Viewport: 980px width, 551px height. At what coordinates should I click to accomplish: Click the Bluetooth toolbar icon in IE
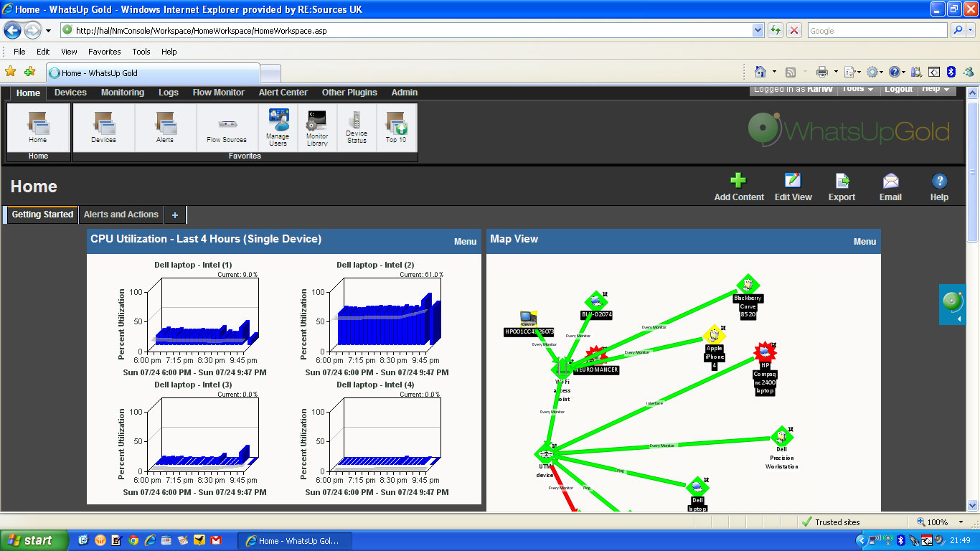coord(951,72)
